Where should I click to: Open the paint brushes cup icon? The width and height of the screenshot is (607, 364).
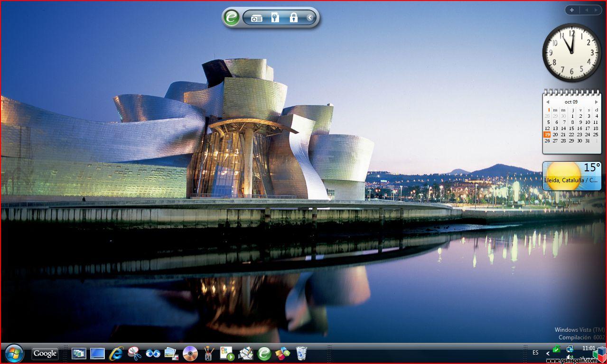tap(208, 354)
